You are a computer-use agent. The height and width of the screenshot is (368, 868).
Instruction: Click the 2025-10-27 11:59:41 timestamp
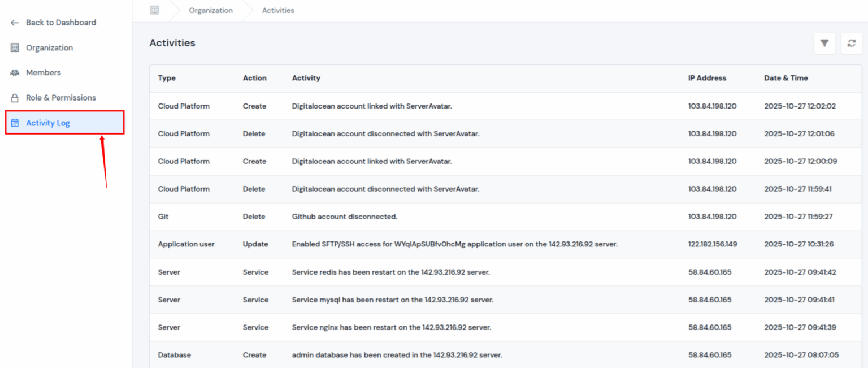click(x=798, y=189)
